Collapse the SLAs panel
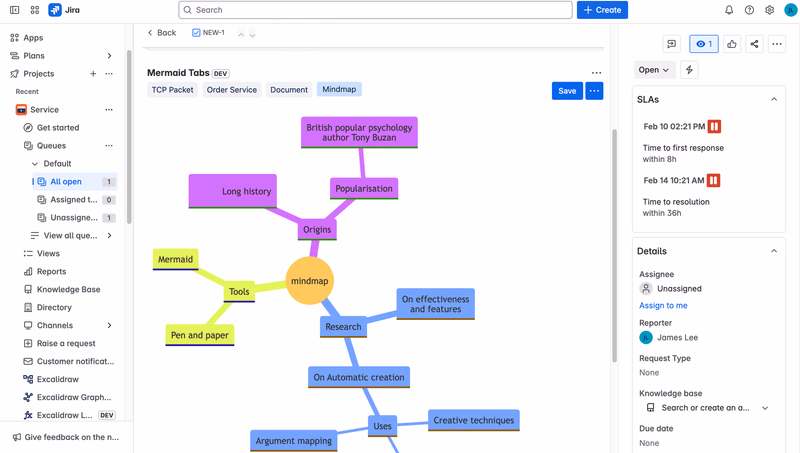Screen dimensions: 800x453 [774, 99]
